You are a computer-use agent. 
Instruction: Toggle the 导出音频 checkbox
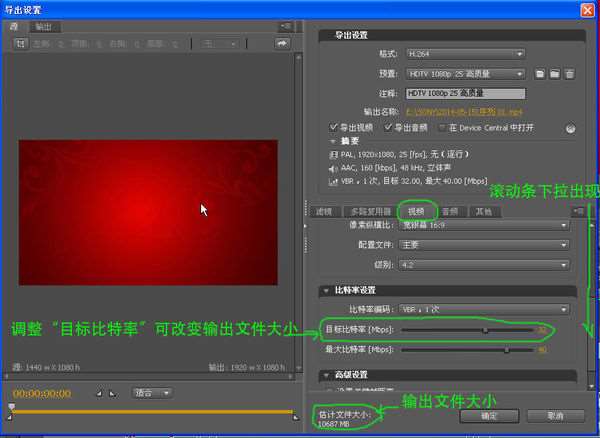(x=388, y=127)
